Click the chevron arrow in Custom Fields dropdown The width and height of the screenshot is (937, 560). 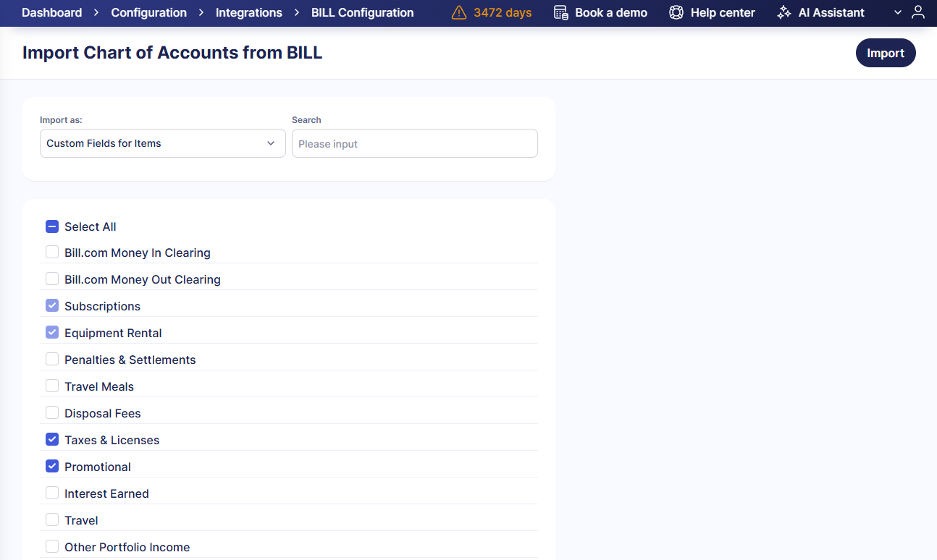pos(271,143)
